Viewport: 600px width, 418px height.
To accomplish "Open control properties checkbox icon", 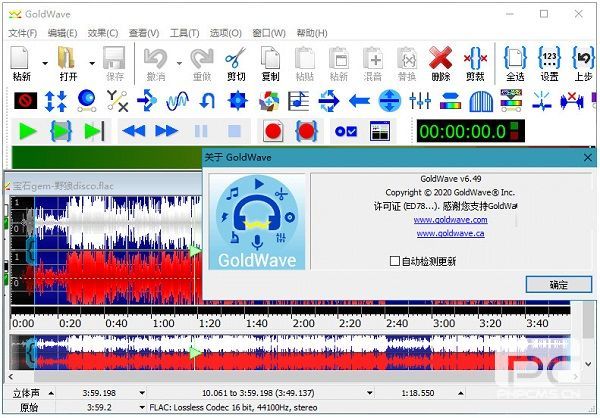I will (346, 132).
